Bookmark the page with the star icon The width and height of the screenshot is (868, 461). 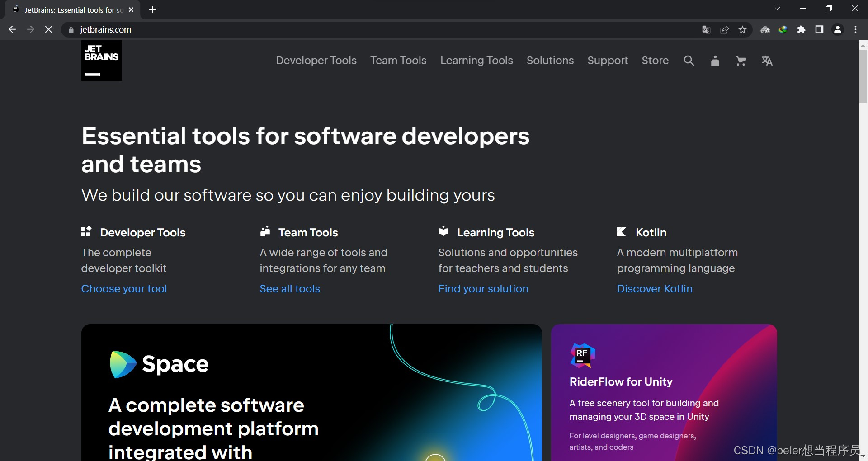click(x=742, y=29)
